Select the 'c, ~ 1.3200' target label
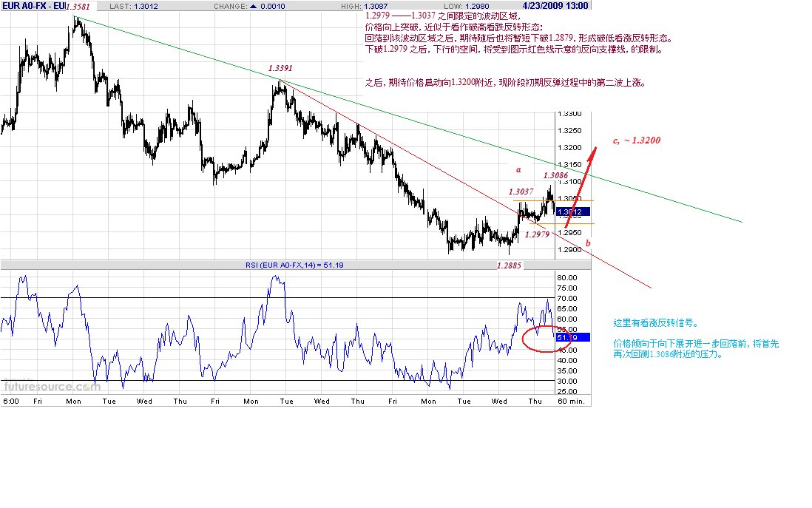The width and height of the screenshot is (812, 508). click(637, 140)
